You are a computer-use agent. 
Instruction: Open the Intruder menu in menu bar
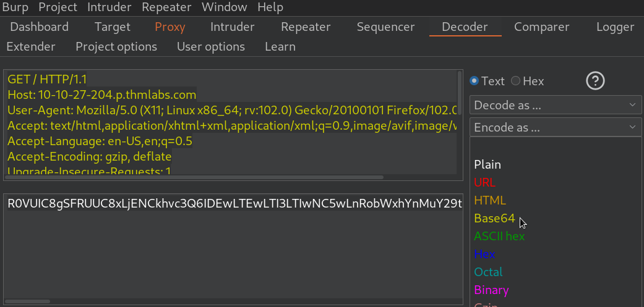[x=109, y=7]
